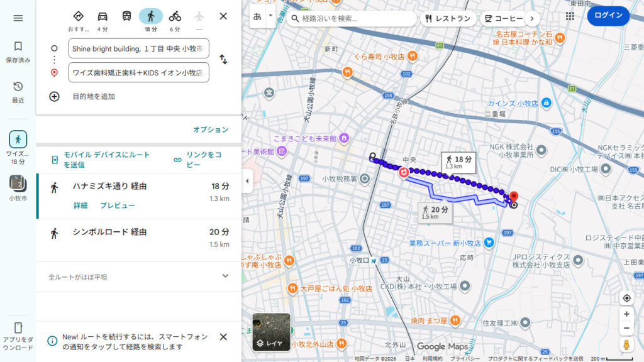
Task: Open くら寿司 小牧店 map marker
Action: 413,56
